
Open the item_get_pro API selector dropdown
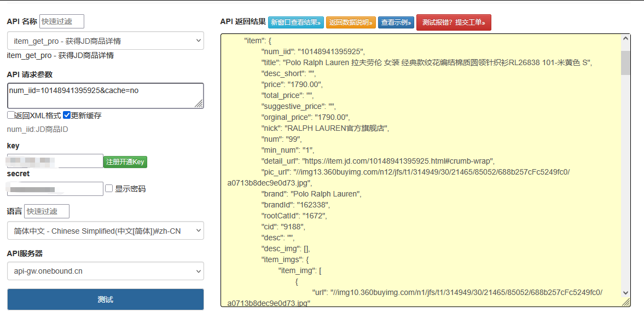105,41
